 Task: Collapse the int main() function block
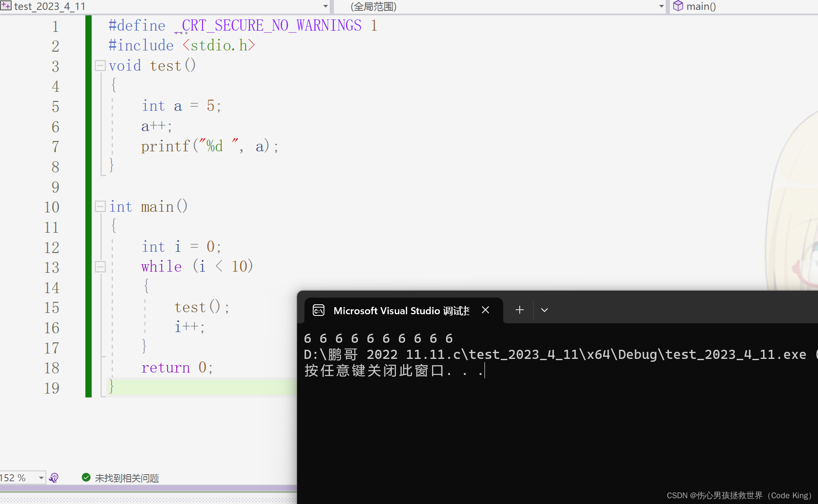pyautogui.click(x=100, y=206)
